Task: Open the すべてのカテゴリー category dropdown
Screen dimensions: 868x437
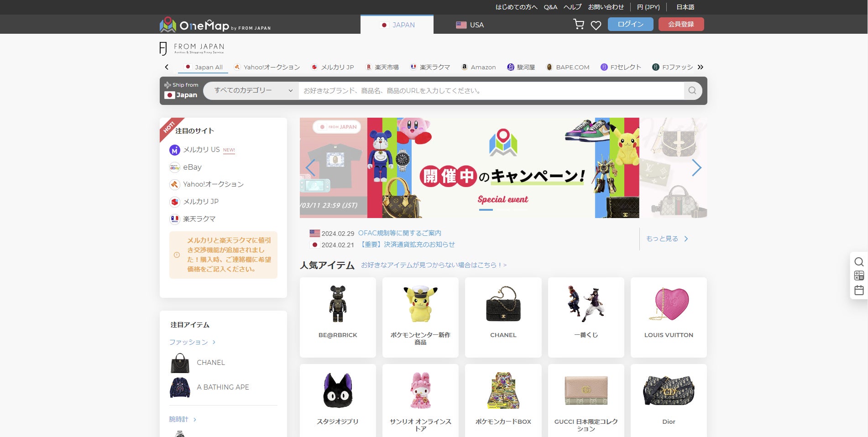Action: [x=251, y=90]
